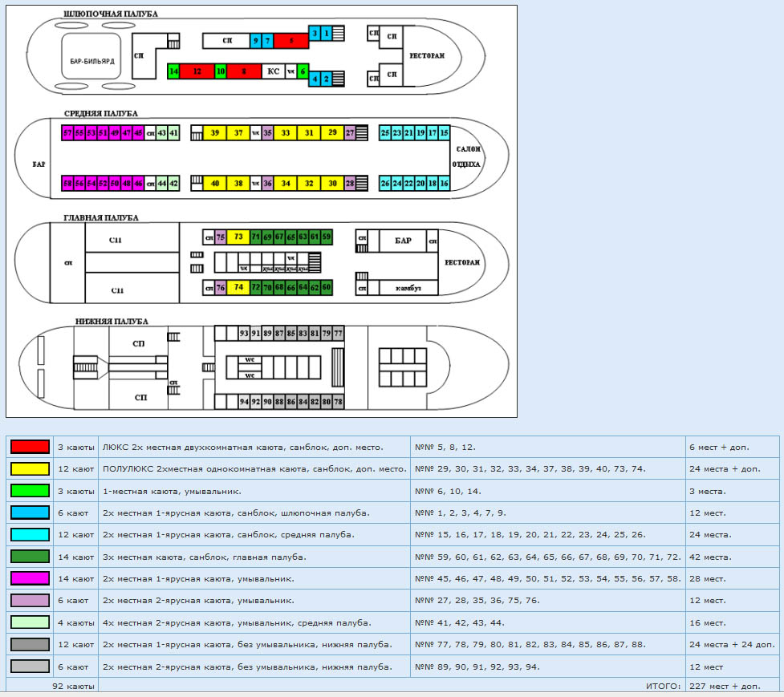Select gray cabin 77 on lower deck
The width and height of the screenshot is (784, 697).
[x=338, y=334]
